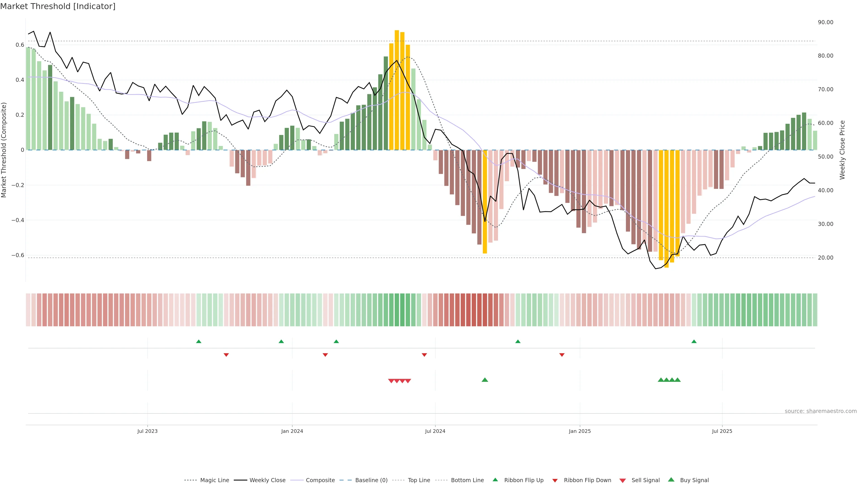Click the Jul 2025 x-axis label
The width and height of the screenshot is (868, 488).
pos(722,431)
